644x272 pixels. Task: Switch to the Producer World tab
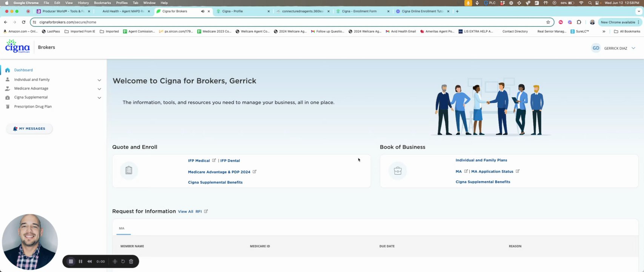(63, 11)
